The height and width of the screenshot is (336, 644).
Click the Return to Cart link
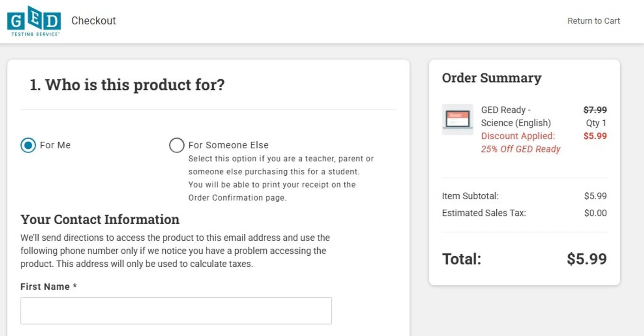point(593,21)
